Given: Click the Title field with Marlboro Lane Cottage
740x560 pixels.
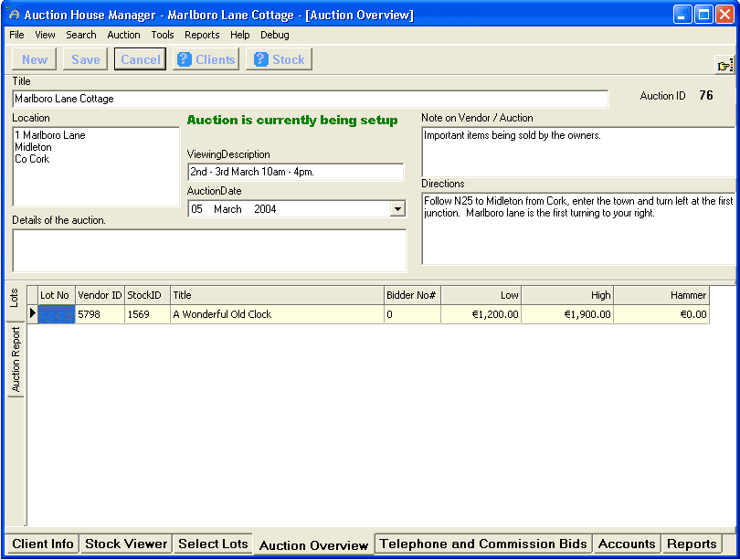Looking at the screenshot, I should 310,99.
